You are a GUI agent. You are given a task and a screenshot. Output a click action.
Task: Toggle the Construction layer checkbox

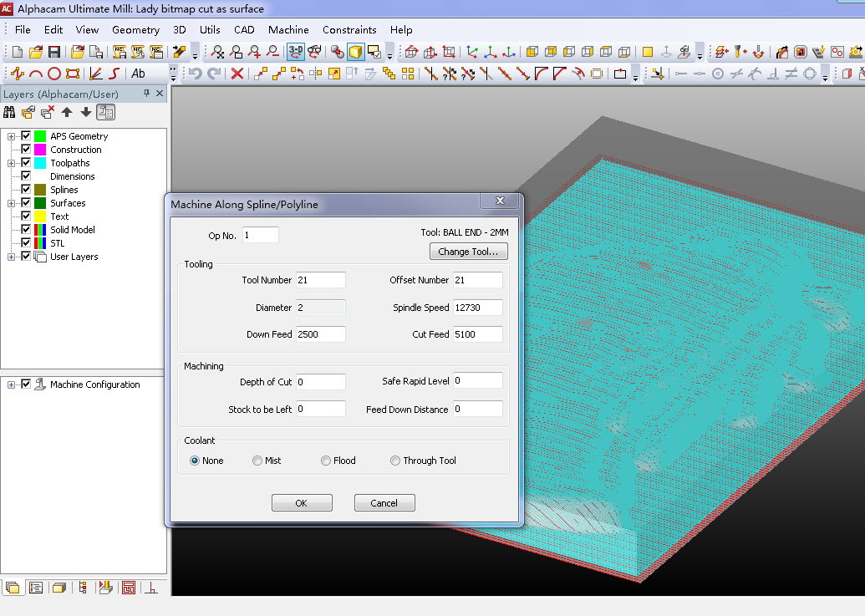(26, 149)
